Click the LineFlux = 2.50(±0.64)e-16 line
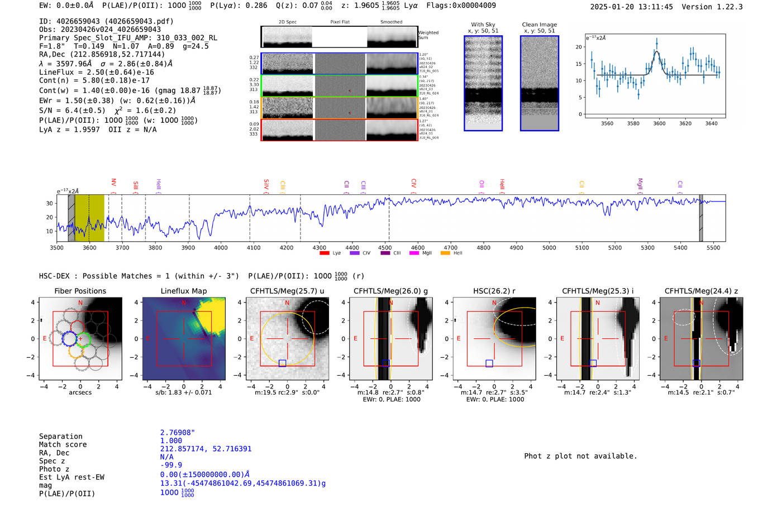Screen dimensions: 782x532 [x=97, y=72]
